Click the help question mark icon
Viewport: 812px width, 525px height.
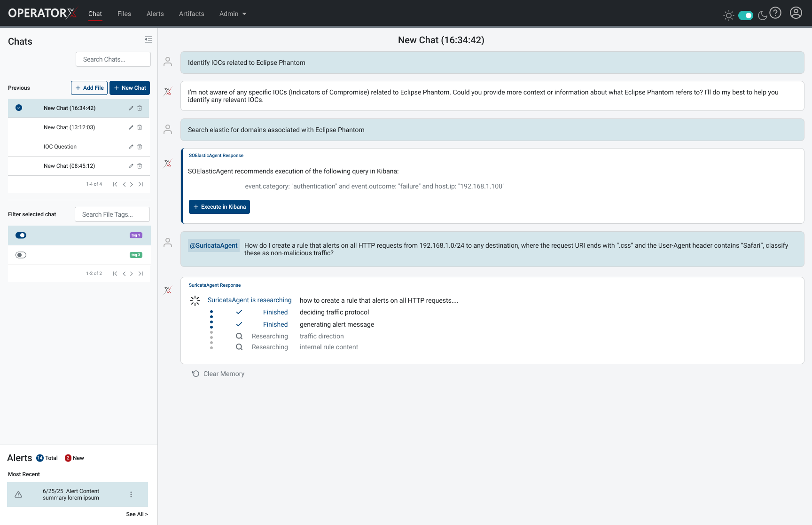[x=775, y=13]
